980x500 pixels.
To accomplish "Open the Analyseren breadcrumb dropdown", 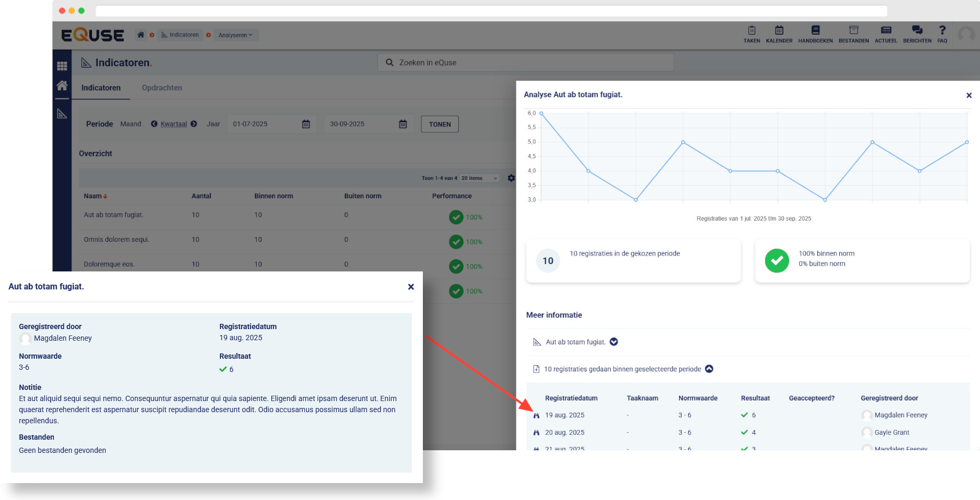I will pyautogui.click(x=235, y=35).
